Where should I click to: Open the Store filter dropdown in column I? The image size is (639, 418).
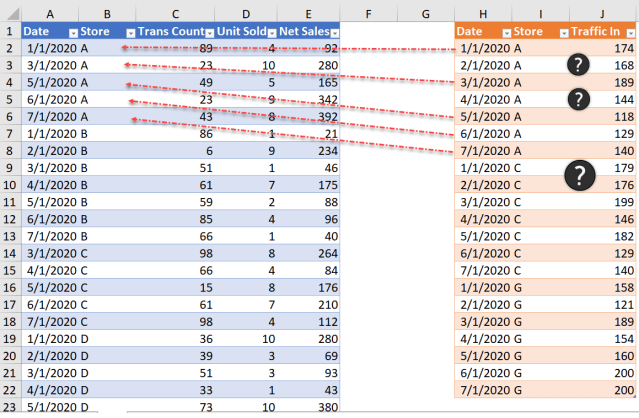564,33
